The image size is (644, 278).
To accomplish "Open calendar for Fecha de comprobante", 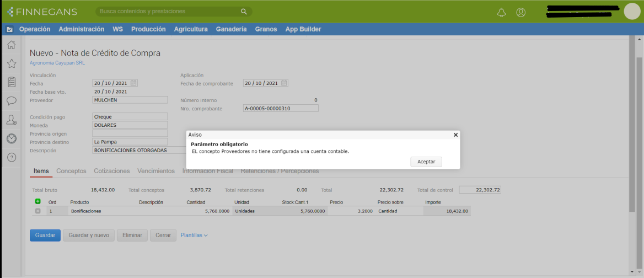I will (285, 83).
